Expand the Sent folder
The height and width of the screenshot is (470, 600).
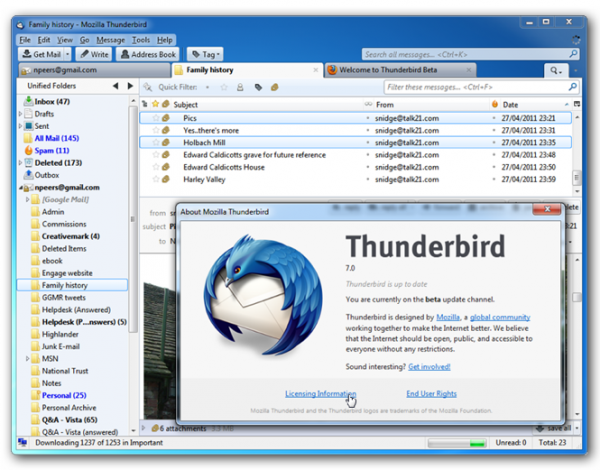click(x=20, y=126)
